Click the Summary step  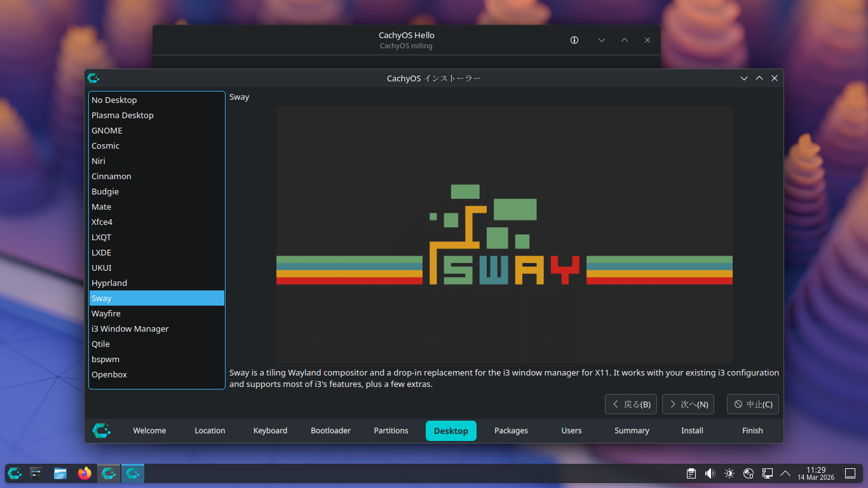632,431
